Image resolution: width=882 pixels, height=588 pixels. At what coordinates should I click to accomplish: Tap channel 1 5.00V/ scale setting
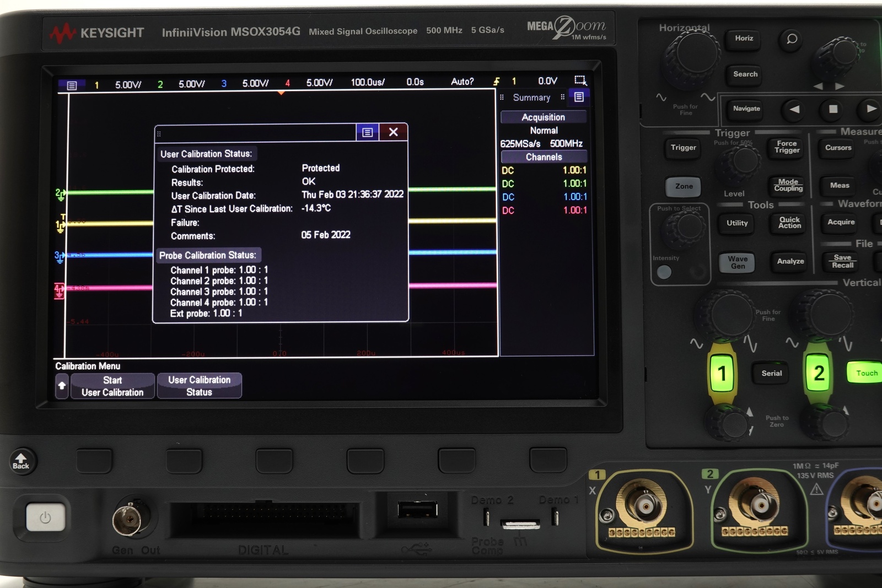[x=128, y=85]
